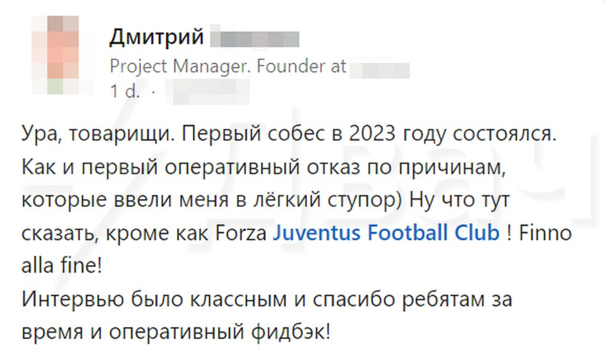Click the blurred company name after 'Founder at'
The height and width of the screenshot is (364, 605).
[380, 67]
